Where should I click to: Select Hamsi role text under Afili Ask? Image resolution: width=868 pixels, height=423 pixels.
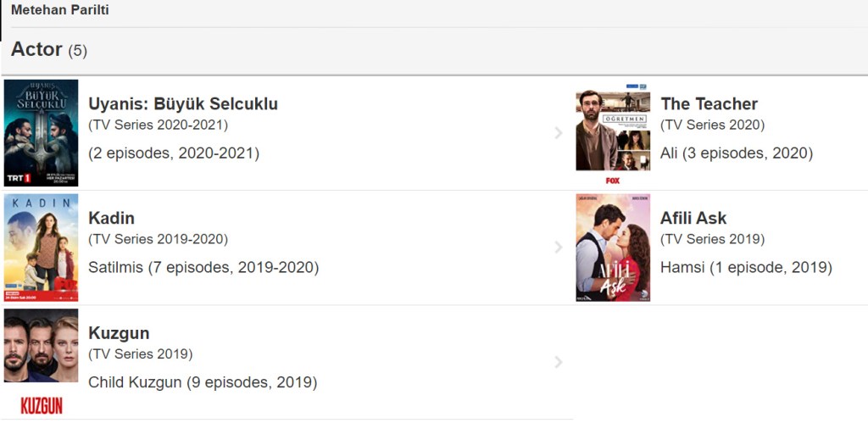pyautogui.click(x=746, y=268)
